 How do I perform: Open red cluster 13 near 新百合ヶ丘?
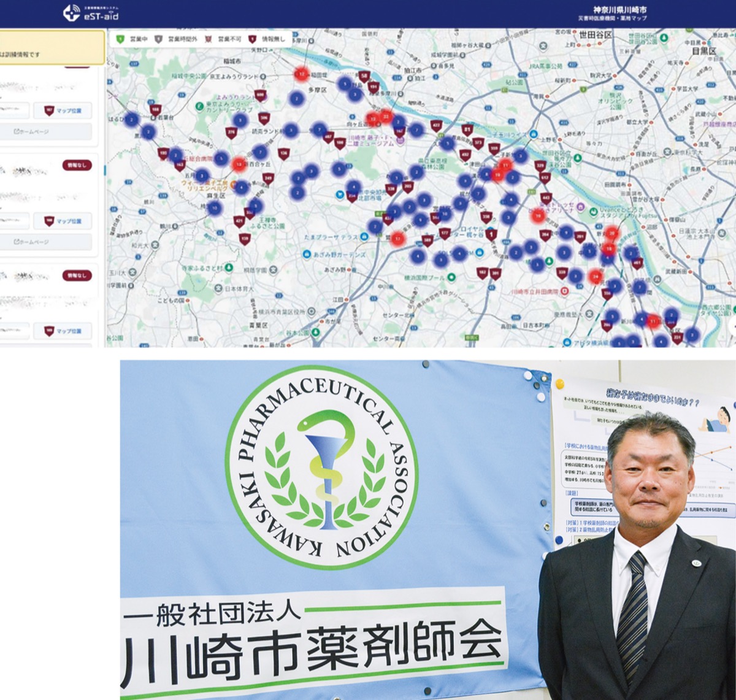point(239,164)
